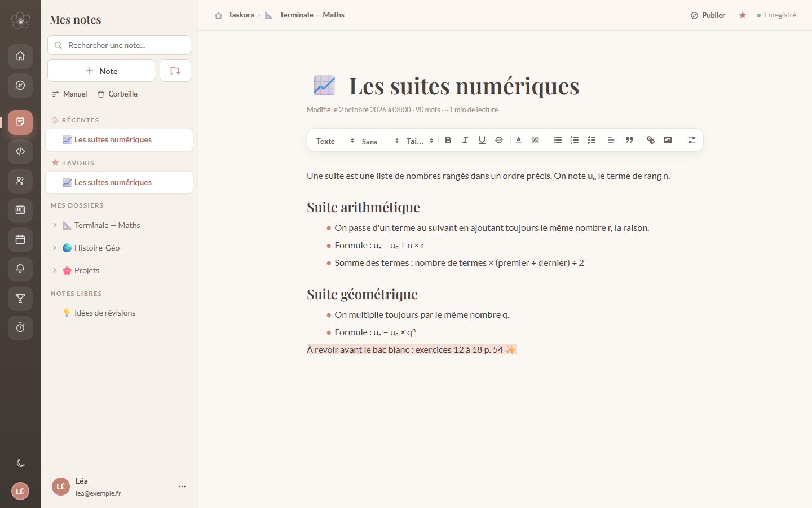Click the search notes field

tap(119, 45)
